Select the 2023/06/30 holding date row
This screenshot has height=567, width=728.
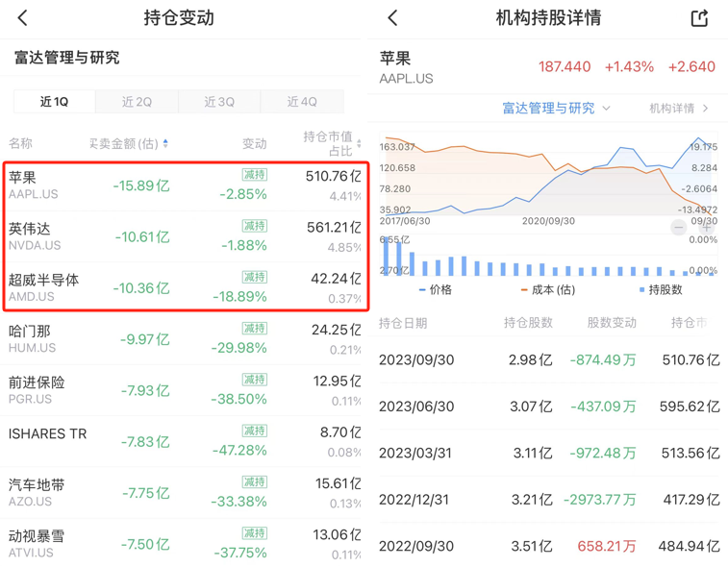coord(548,407)
